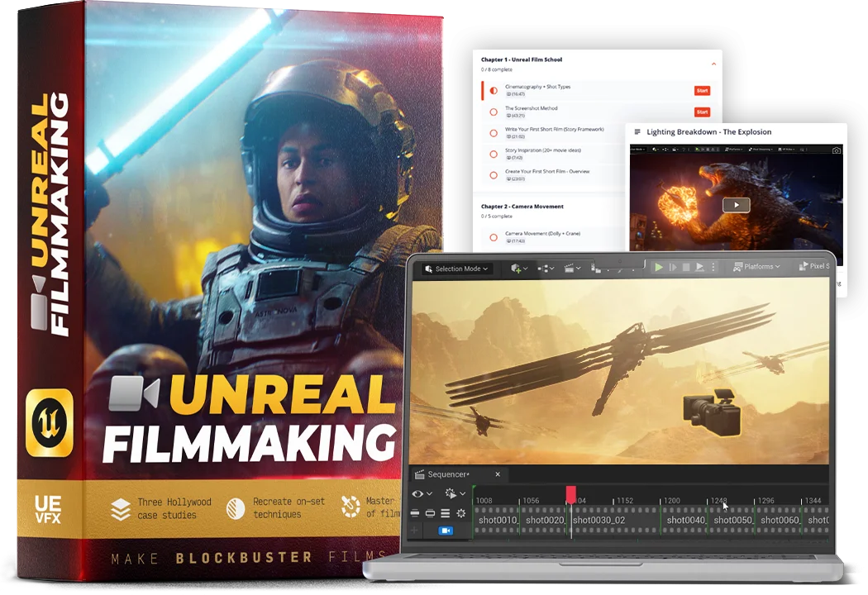
Task: Click the blue camera track icon
Action: pyautogui.click(x=446, y=531)
